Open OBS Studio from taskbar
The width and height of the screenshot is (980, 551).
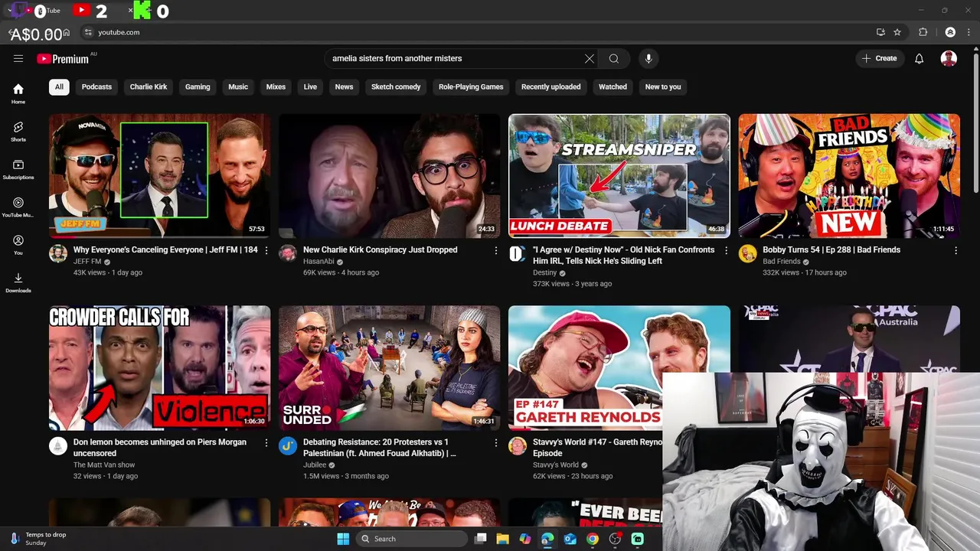(615, 539)
